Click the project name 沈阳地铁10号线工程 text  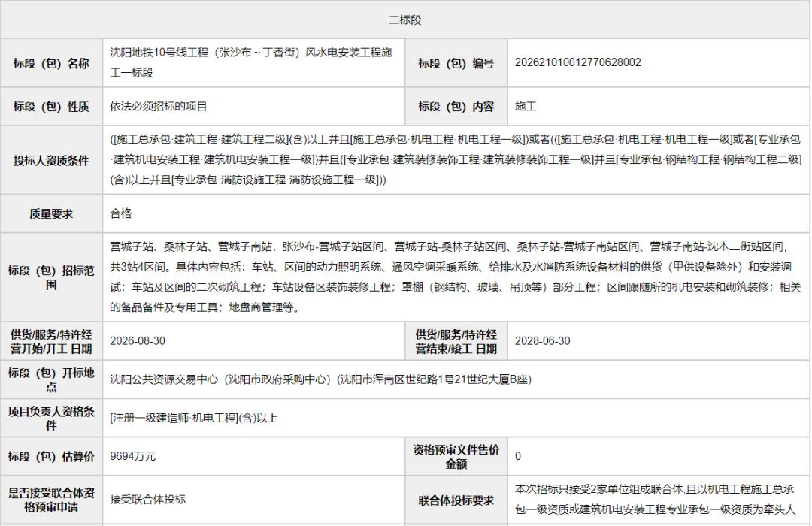pos(251,62)
